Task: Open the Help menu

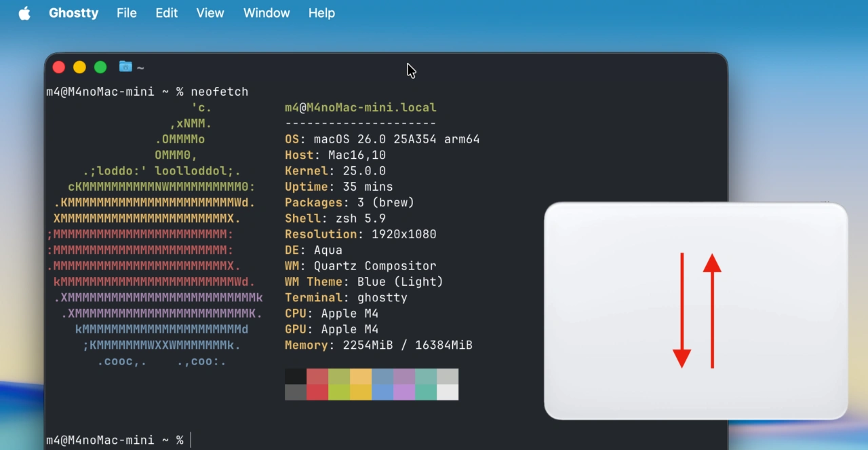Action: click(321, 12)
